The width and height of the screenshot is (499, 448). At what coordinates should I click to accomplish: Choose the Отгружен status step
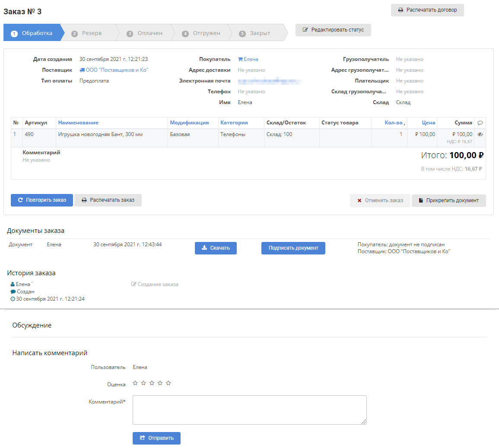202,33
